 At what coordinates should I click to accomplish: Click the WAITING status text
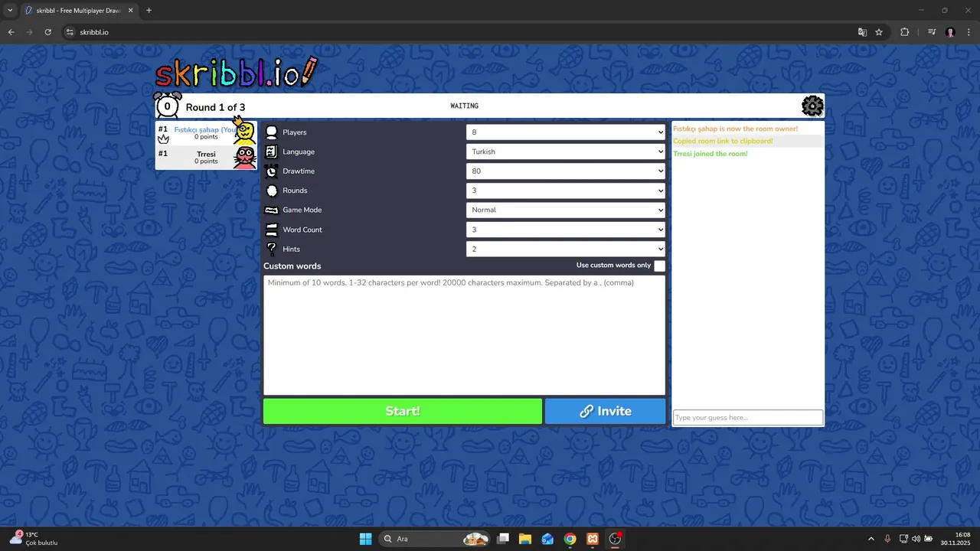click(465, 106)
